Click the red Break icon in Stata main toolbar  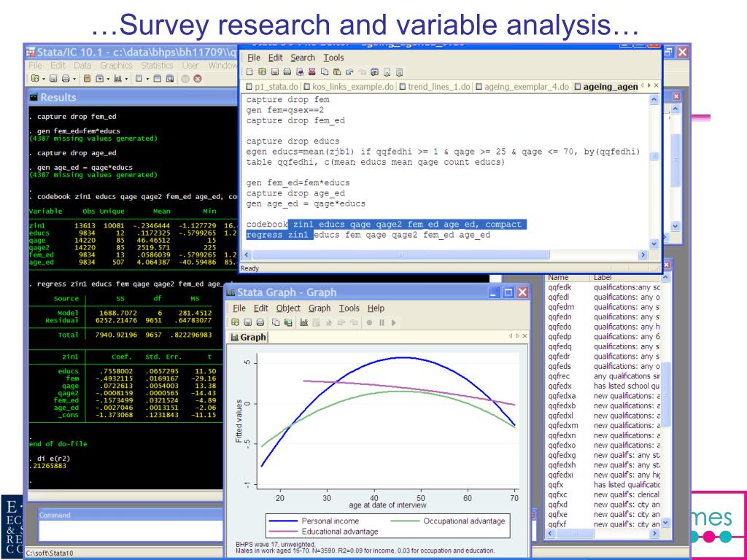pyautogui.click(x=197, y=79)
